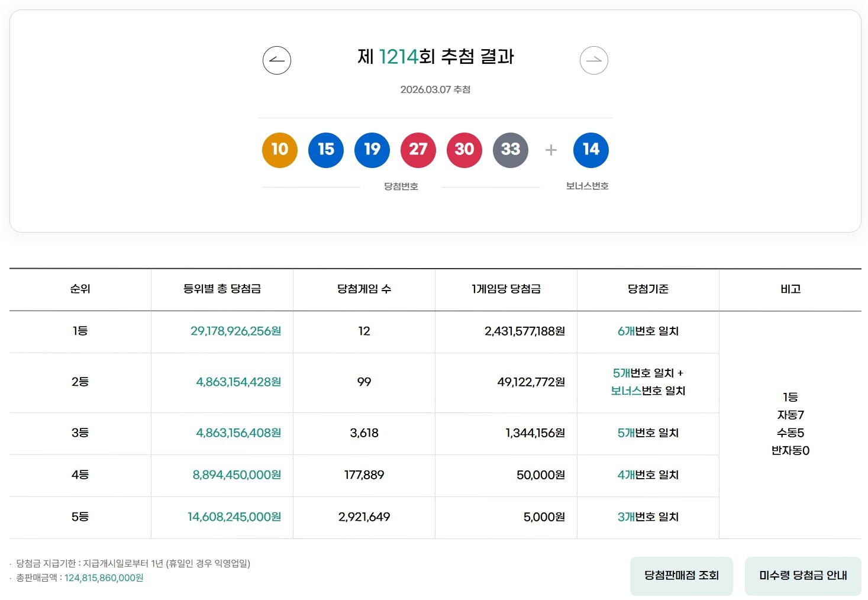
Task: Open the 당첨판매점 조회 button
Action: [x=681, y=574]
